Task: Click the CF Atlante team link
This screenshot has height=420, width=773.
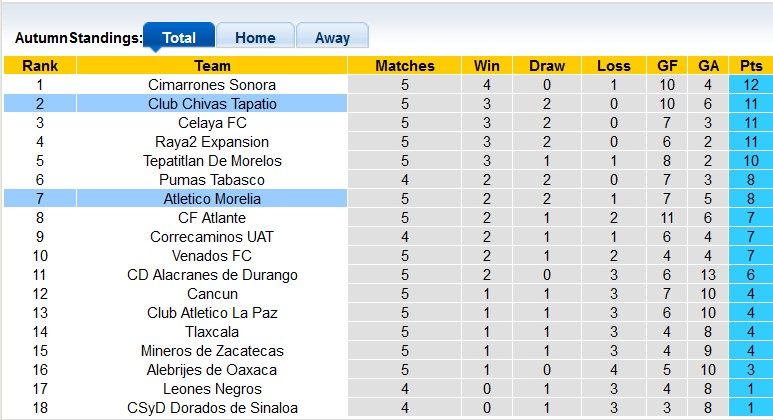Action: click(212, 218)
